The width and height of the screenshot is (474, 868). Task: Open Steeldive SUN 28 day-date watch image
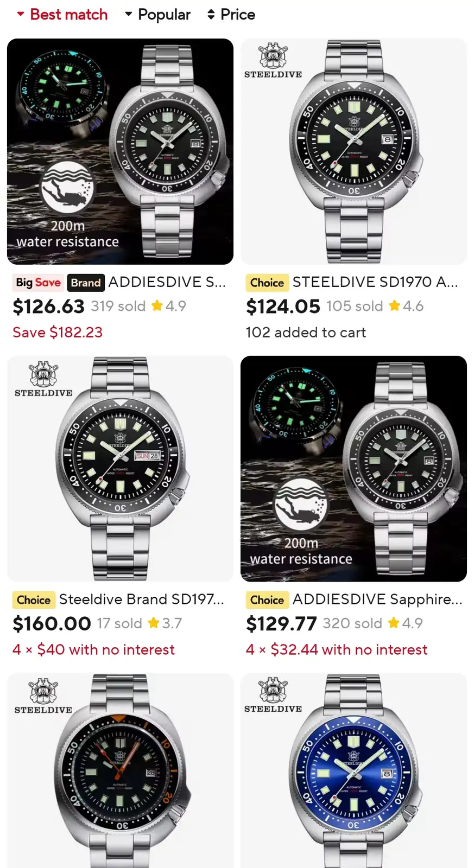[120, 469]
